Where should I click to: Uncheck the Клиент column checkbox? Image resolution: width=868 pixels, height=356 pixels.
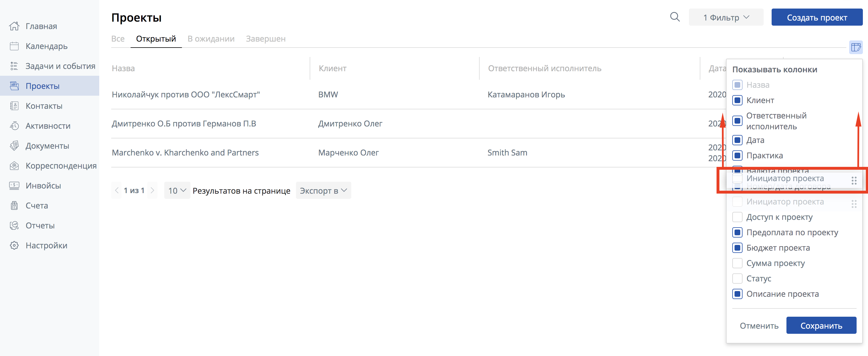click(737, 100)
